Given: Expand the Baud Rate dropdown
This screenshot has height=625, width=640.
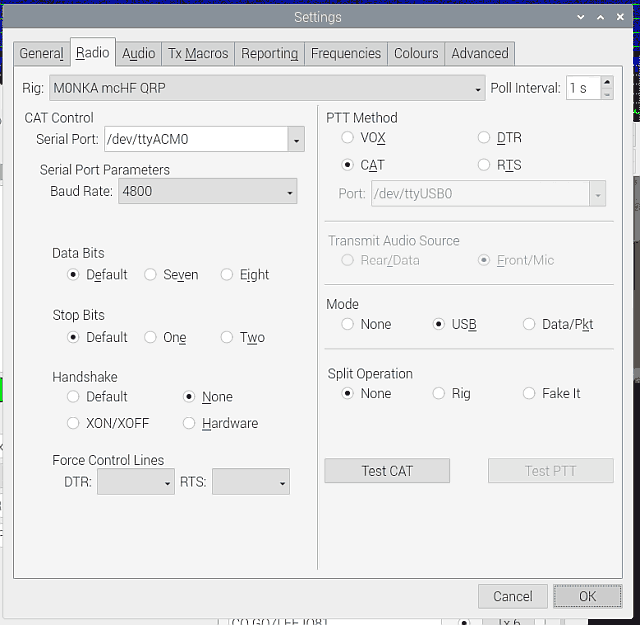Looking at the screenshot, I should tap(290, 191).
